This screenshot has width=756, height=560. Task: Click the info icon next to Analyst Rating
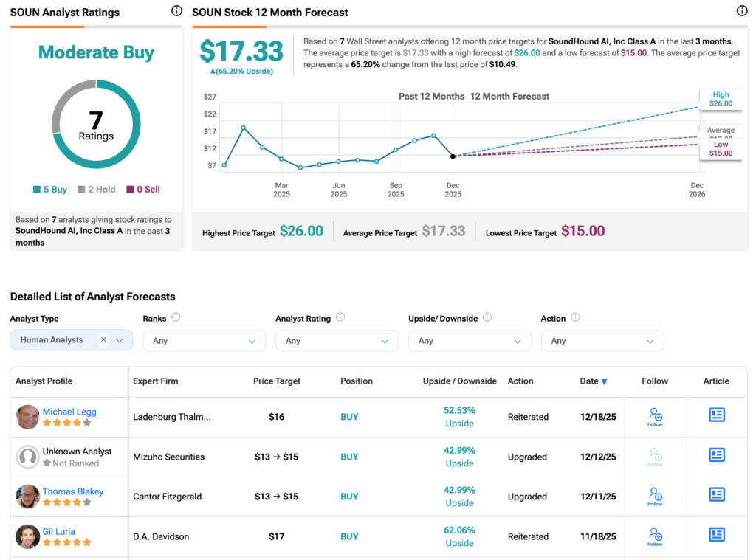(340, 318)
